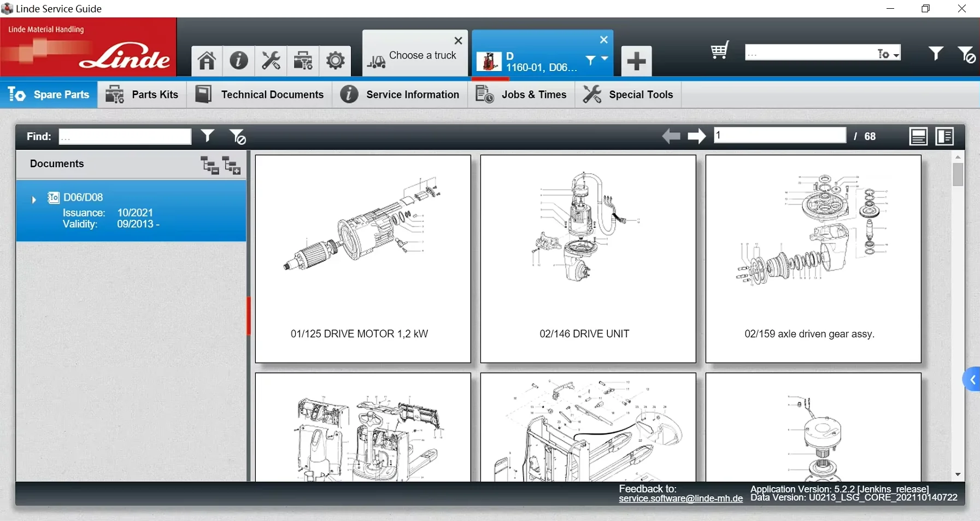Screen dimensions: 980x521
Task: Open the Special Tools tab
Action: pyautogui.click(x=628, y=95)
